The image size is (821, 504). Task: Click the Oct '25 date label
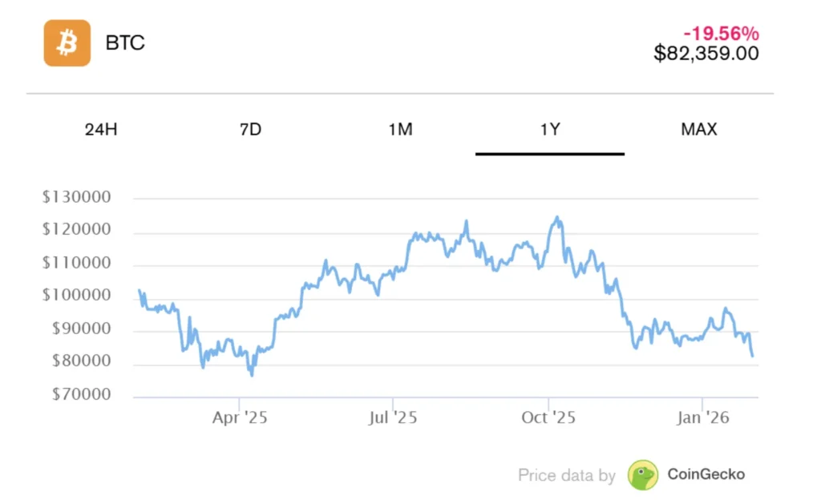(x=548, y=417)
